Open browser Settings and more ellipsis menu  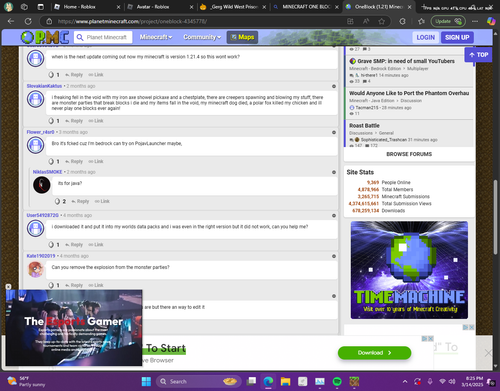(475, 21)
